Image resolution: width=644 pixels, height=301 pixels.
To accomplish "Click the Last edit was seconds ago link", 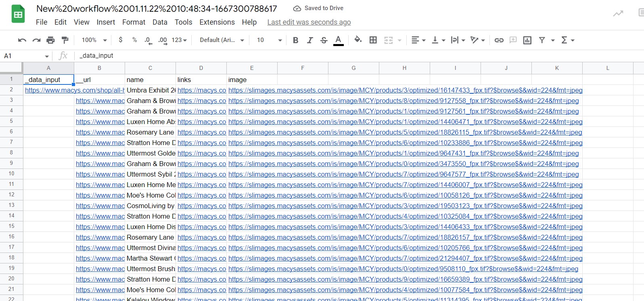I will click(309, 22).
